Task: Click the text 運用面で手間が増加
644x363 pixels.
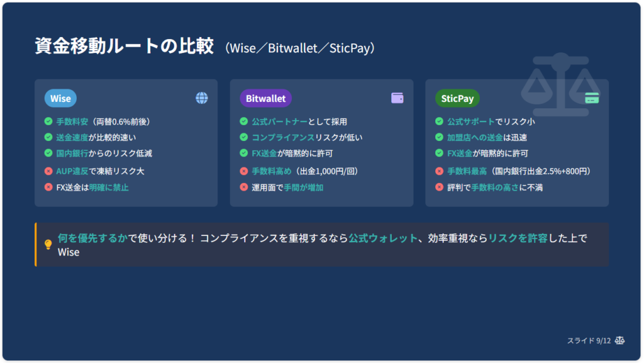Action: pos(287,187)
